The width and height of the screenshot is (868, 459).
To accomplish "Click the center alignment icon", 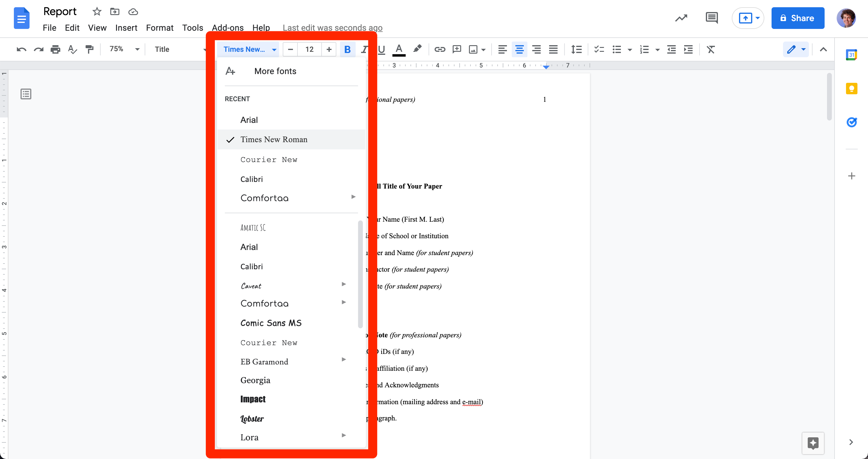I will click(520, 49).
